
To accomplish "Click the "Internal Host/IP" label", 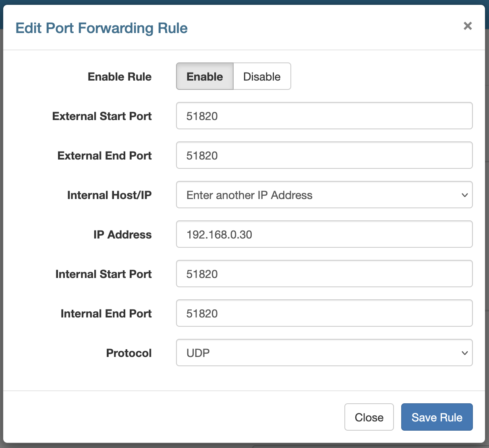I will (x=110, y=195).
